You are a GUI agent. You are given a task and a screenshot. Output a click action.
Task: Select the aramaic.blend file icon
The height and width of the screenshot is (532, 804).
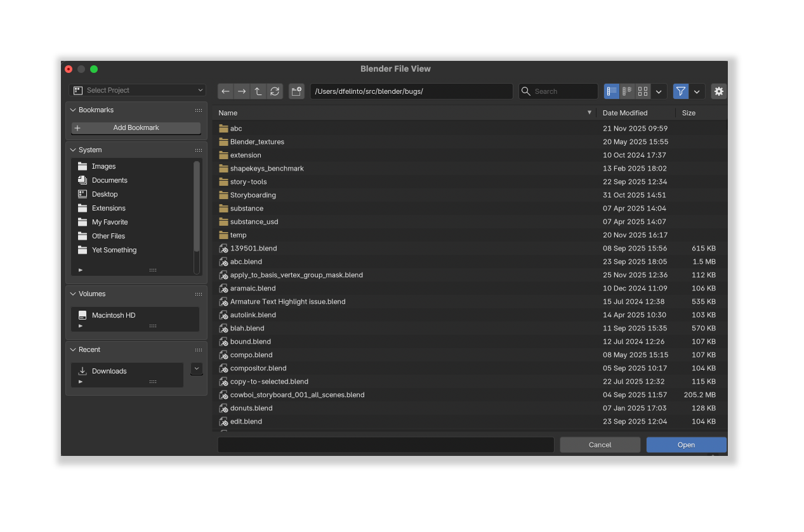(x=223, y=289)
